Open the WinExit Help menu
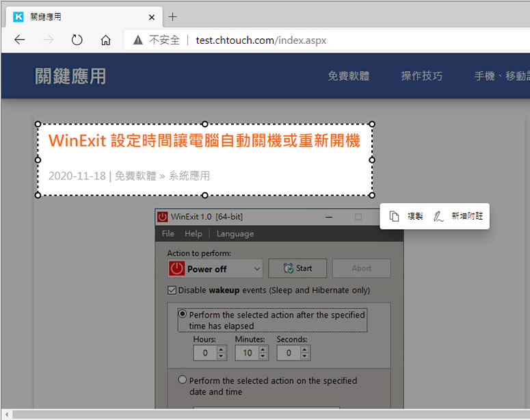Viewport: 530px width, 420px height. tap(194, 234)
